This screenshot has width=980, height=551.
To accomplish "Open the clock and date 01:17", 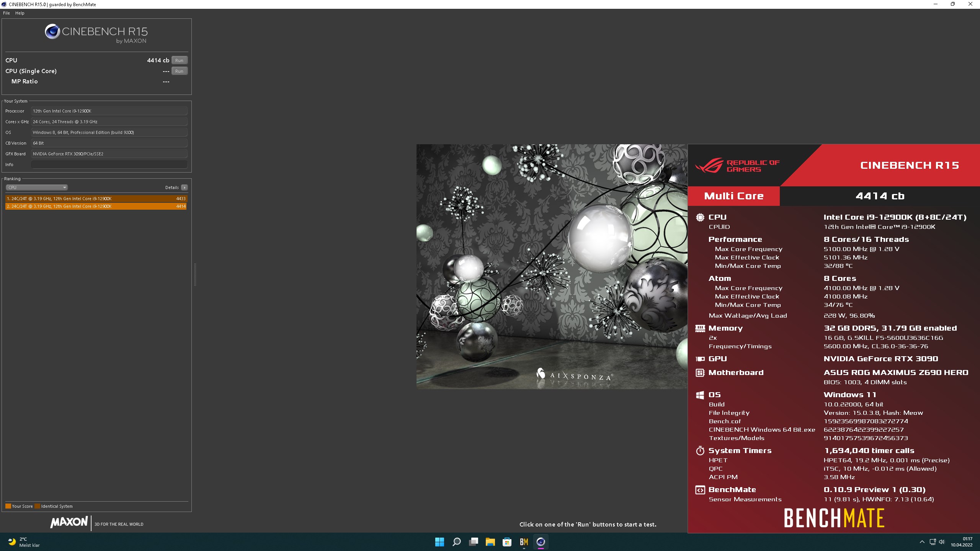I will (962, 542).
